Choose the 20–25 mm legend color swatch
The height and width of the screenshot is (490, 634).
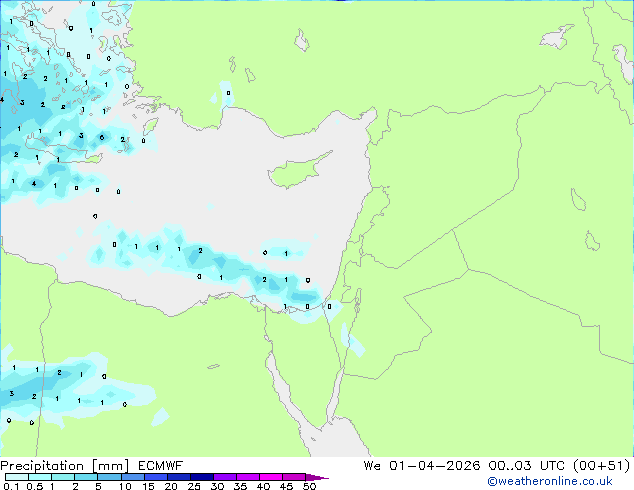179,477
